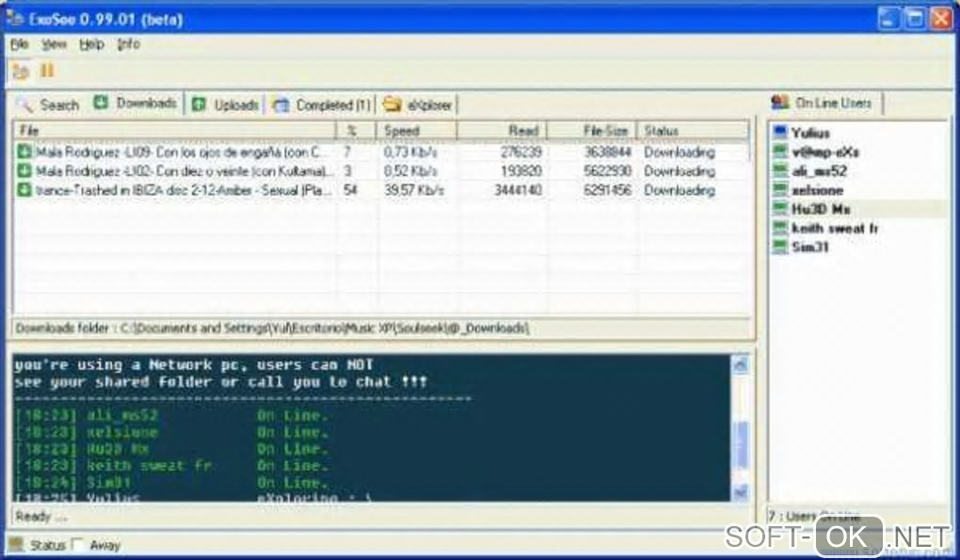960x560 pixels.
Task: Select trance-Trashed in IBIZA download row
Action: pos(382,190)
